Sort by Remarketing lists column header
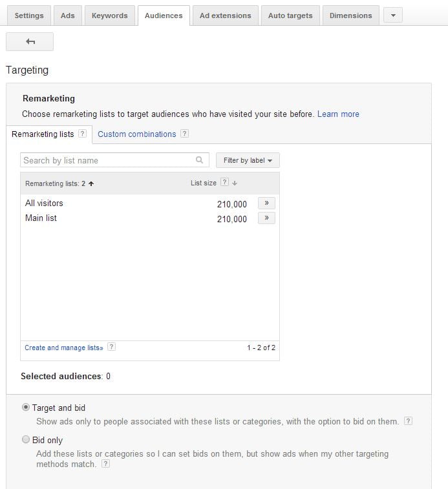448x489 pixels. coord(56,183)
